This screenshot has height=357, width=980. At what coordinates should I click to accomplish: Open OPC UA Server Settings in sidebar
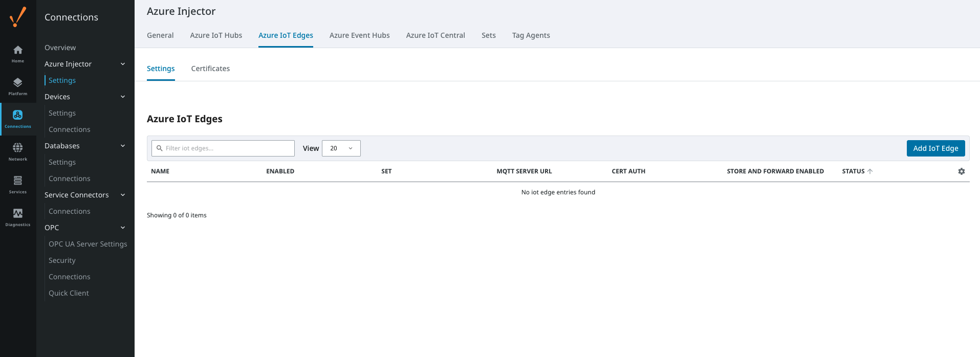pyautogui.click(x=88, y=244)
